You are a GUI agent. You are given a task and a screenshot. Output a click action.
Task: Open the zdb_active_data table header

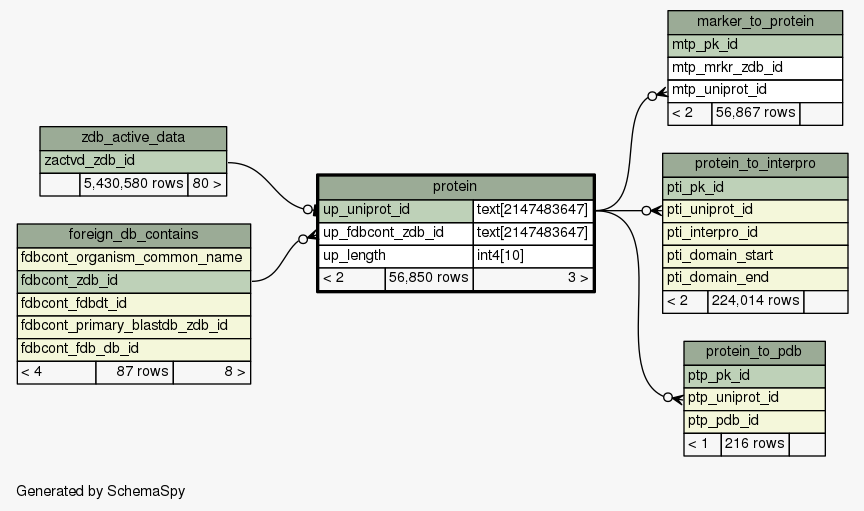133,138
